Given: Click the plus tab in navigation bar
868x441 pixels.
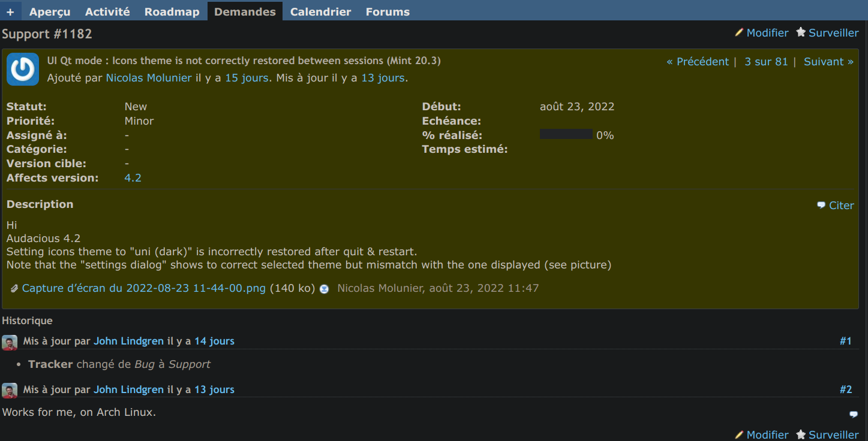Looking at the screenshot, I should 10,11.
